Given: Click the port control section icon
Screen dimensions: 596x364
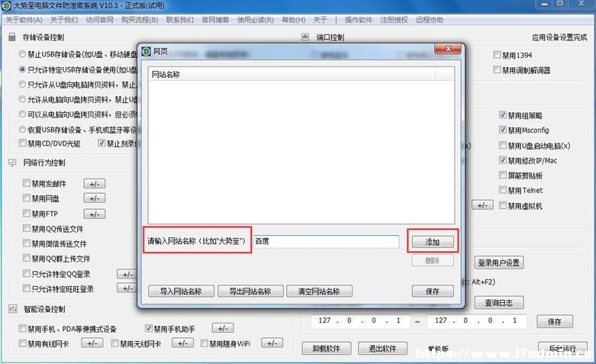Looking at the screenshot, I should pyautogui.click(x=304, y=37).
